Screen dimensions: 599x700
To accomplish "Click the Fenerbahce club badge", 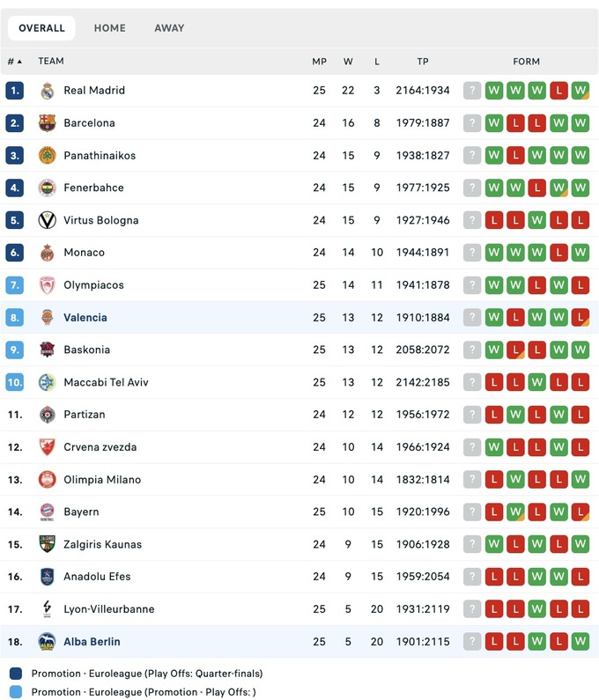I will tap(48, 188).
